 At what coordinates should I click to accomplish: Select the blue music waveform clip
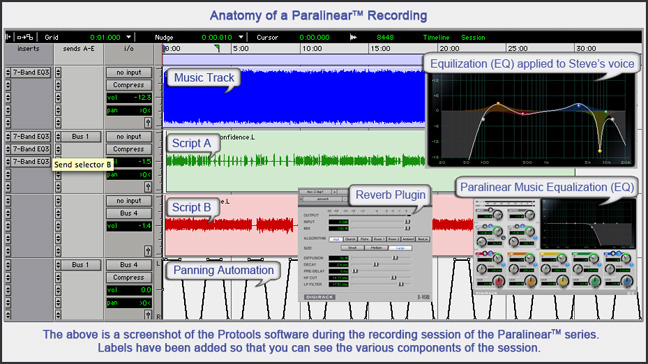(294, 98)
